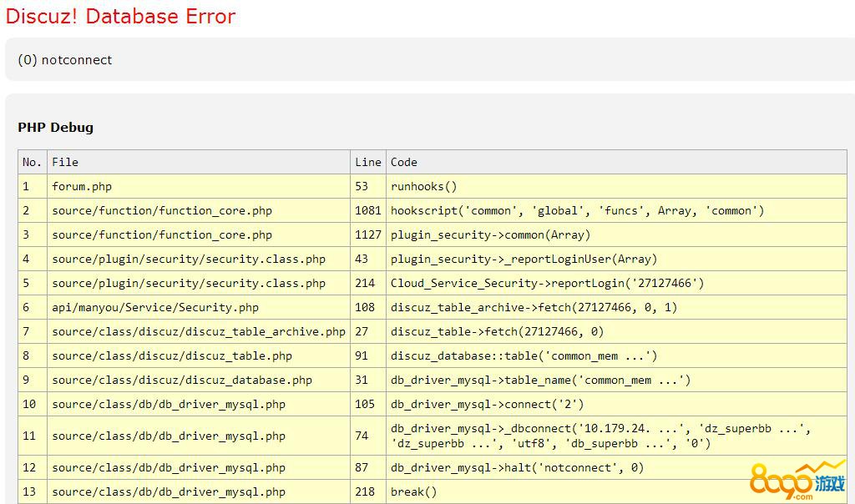Image resolution: width=855 pixels, height=504 pixels.
Task: Click the PHP Debug section title
Action: click(55, 128)
